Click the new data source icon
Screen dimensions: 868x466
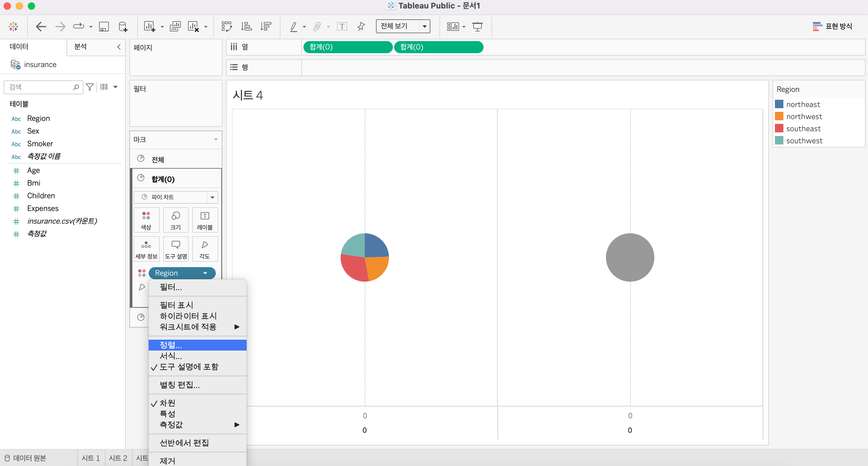(123, 26)
